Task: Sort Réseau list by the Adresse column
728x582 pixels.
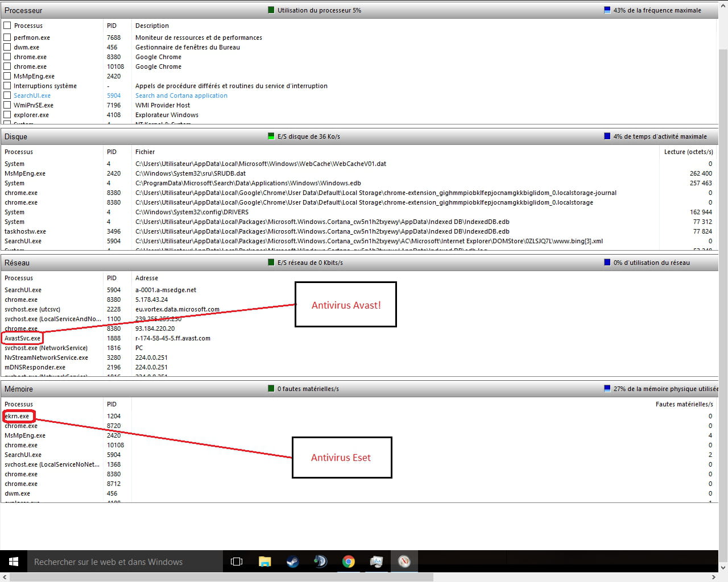Action: (147, 278)
